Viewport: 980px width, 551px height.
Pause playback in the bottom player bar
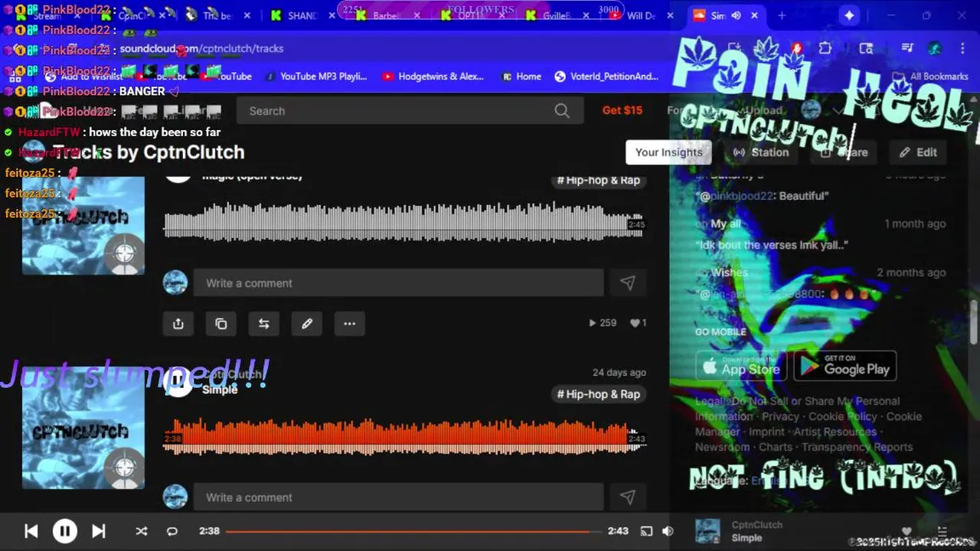(x=65, y=531)
